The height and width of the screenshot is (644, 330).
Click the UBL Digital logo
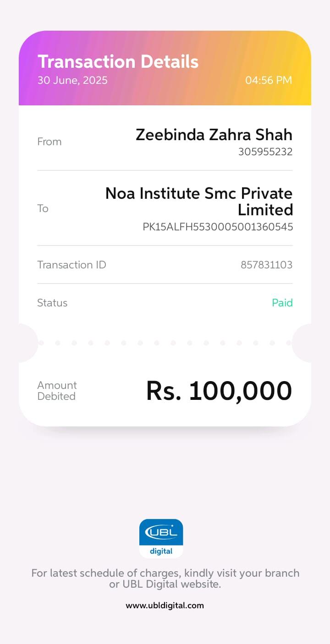[x=161, y=538]
